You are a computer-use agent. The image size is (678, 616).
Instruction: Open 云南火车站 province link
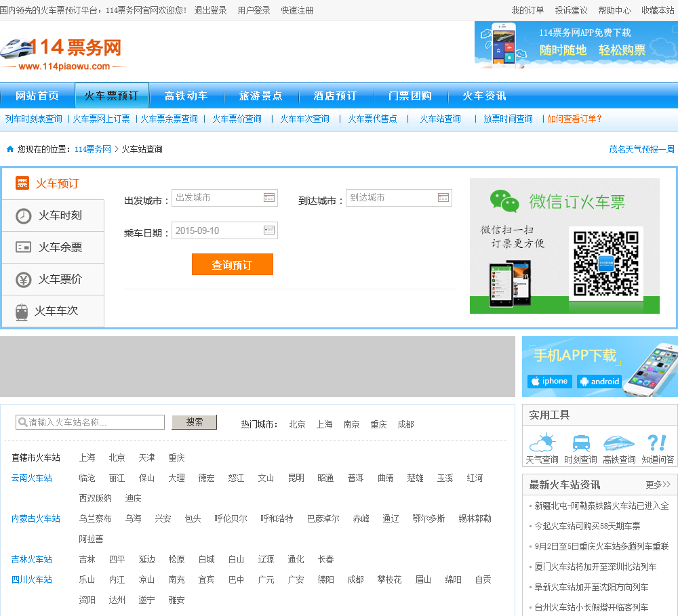point(32,478)
